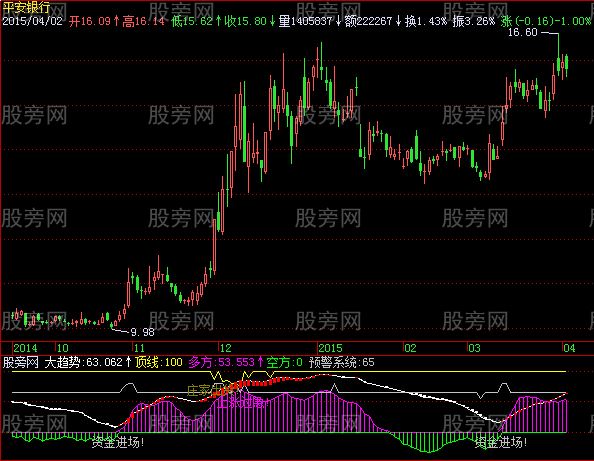Select the month 11 marker on time axis
Screen dimensions: 594x461
pos(139,348)
